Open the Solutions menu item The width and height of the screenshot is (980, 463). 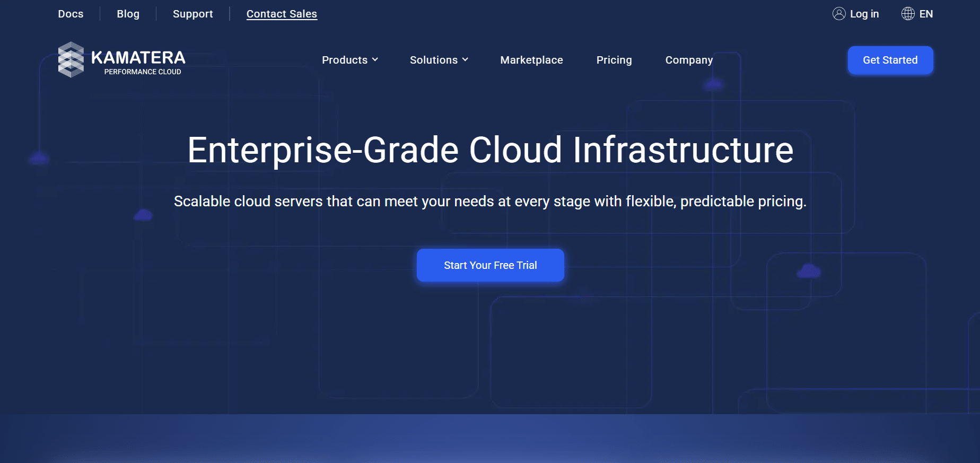[x=433, y=60]
